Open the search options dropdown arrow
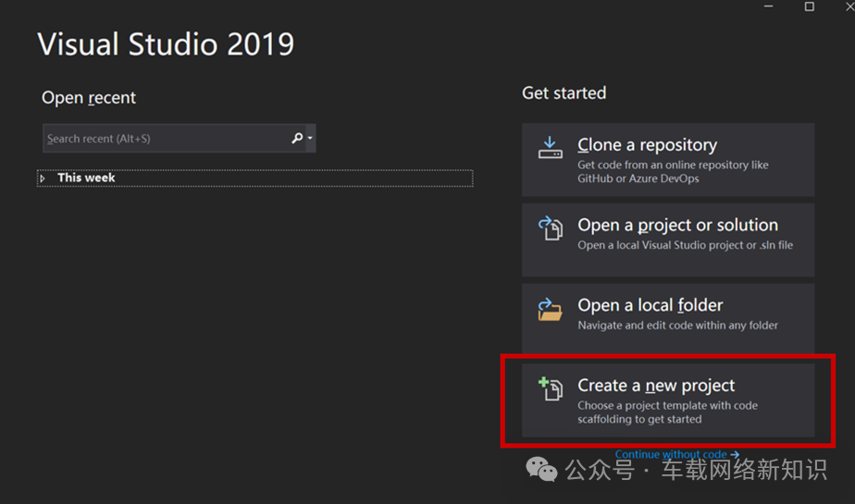Viewport: 855px width, 504px height. [x=310, y=139]
